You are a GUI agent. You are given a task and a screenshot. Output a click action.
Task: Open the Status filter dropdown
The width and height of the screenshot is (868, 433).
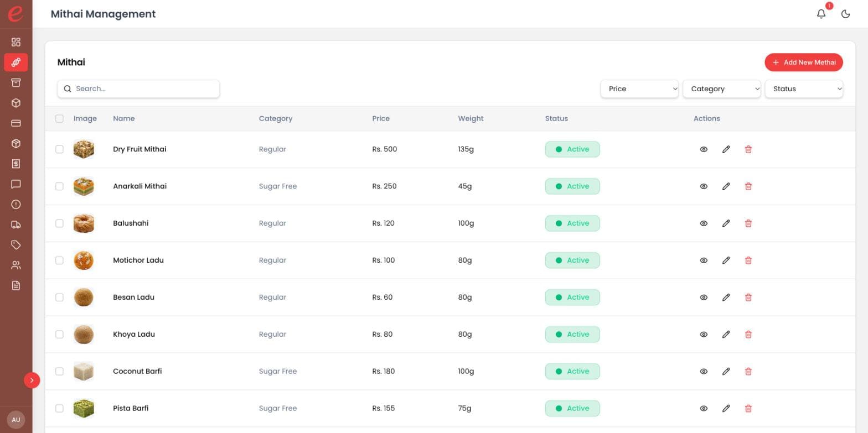coord(804,89)
